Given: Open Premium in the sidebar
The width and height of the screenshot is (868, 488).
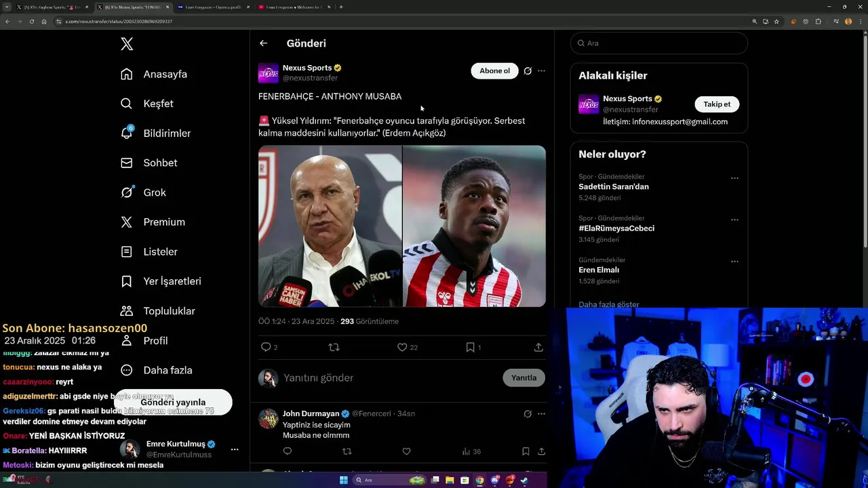Looking at the screenshot, I should click(153, 222).
